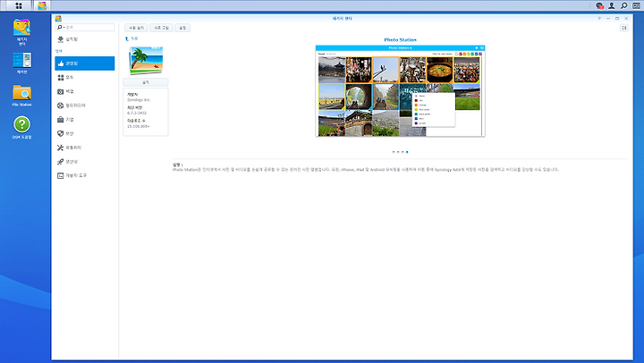Select the Developer Tools (개발자 도구) category
644x363 pixels.
click(85, 176)
